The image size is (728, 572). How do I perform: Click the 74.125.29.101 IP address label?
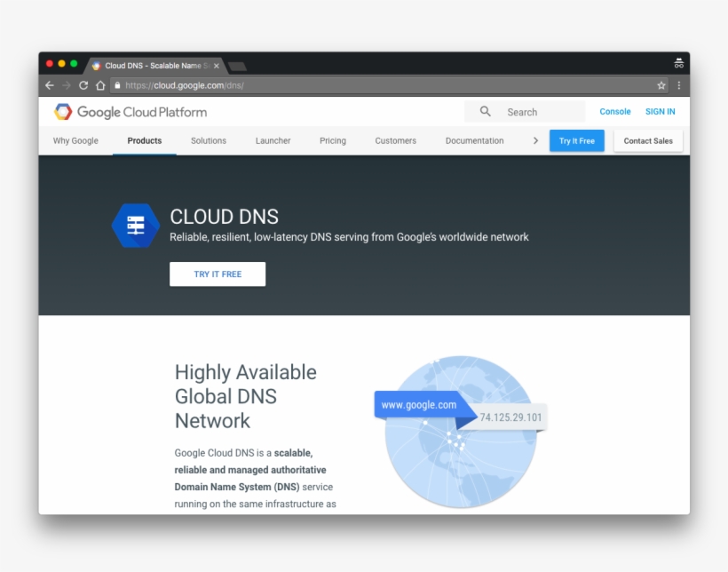(510, 417)
